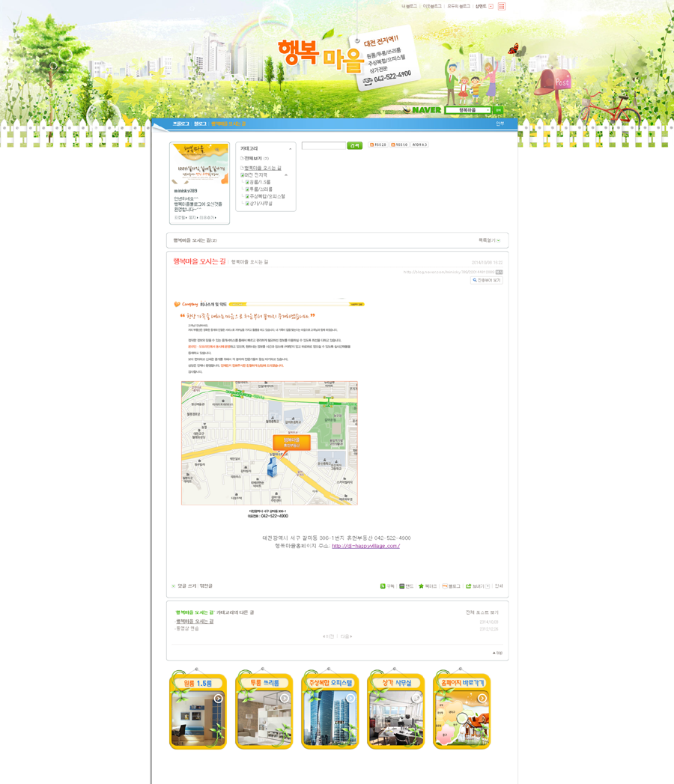Click 이웃추가 link in profile box

click(x=207, y=218)
